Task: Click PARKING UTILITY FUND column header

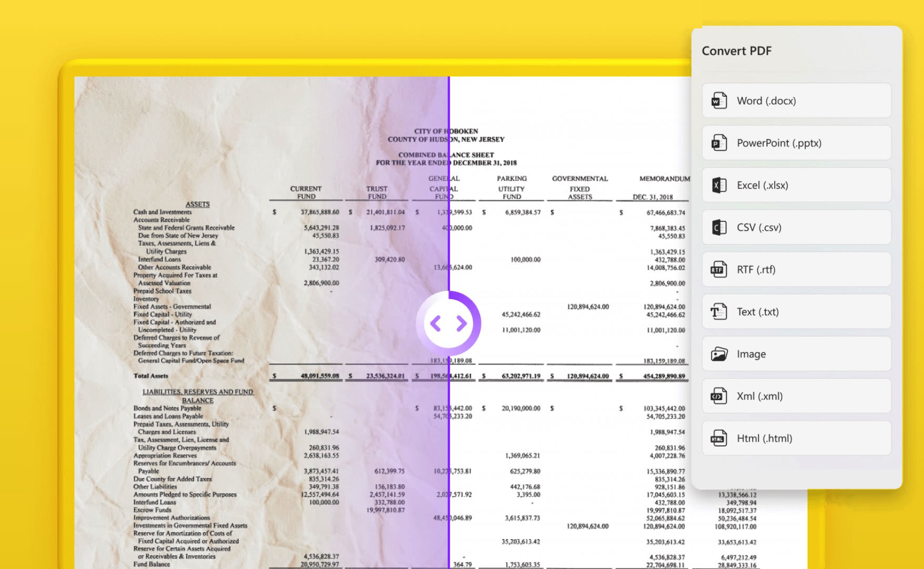Action: [x=511, y=188]
